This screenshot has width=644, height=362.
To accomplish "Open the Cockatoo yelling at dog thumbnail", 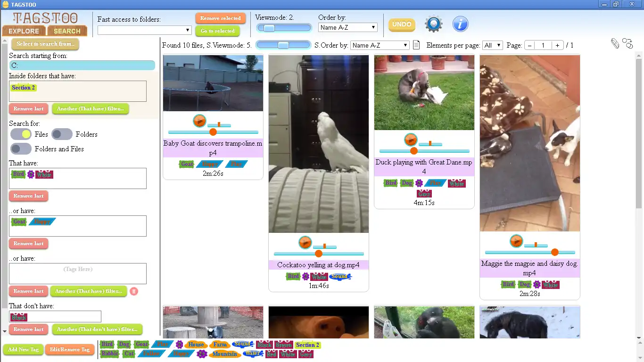I will [x=319, y=144].
